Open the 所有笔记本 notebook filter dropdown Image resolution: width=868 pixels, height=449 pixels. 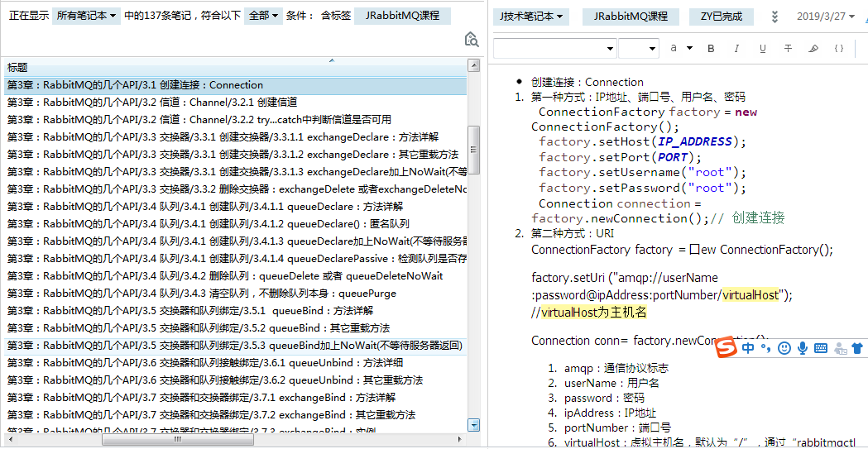86,16
